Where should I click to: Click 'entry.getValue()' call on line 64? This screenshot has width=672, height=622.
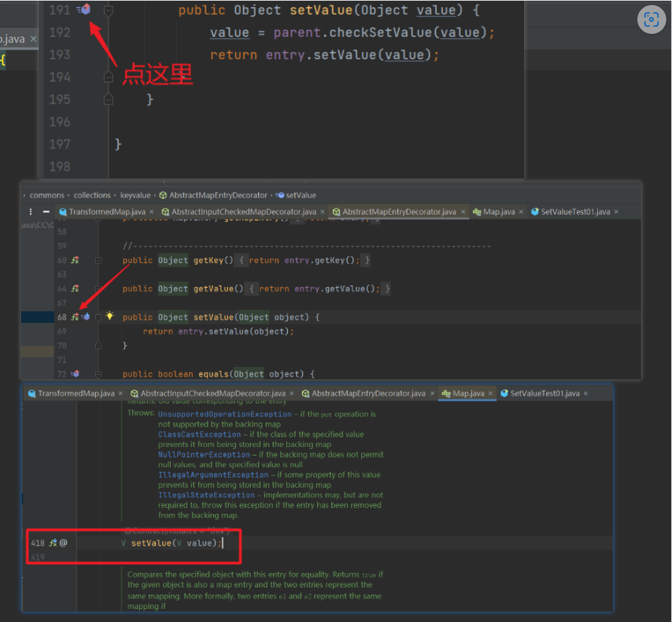pos(335,289)
